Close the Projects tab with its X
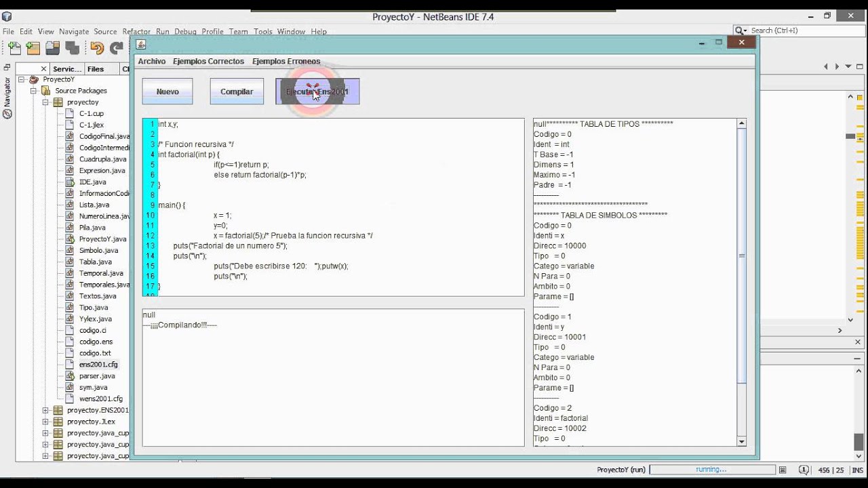The width and height of the screenshot is (868, 488). [x=44, y=68]
